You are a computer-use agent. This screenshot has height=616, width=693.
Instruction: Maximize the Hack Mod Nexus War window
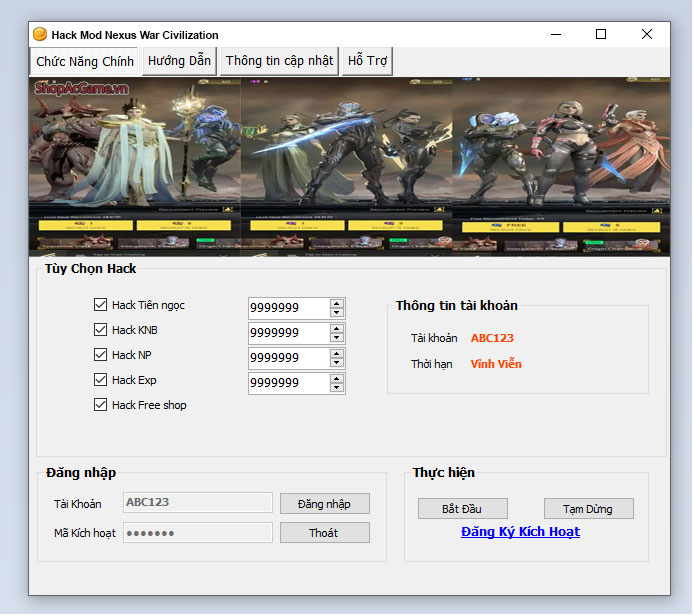601,34
